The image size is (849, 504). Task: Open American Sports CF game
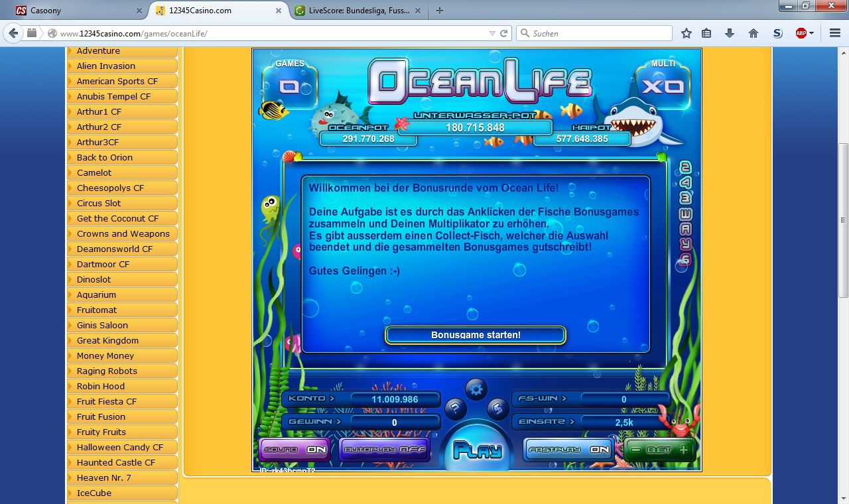tap(123, 81)
